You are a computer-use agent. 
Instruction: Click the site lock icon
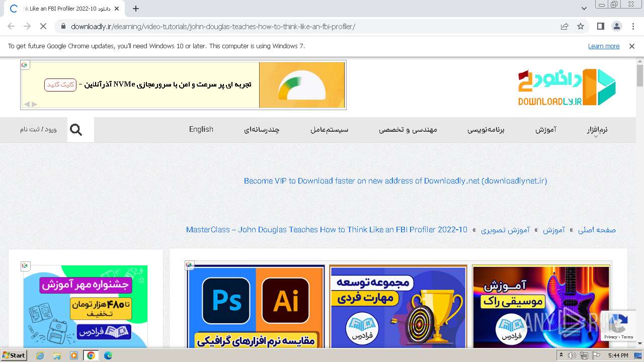click(63, 26)
